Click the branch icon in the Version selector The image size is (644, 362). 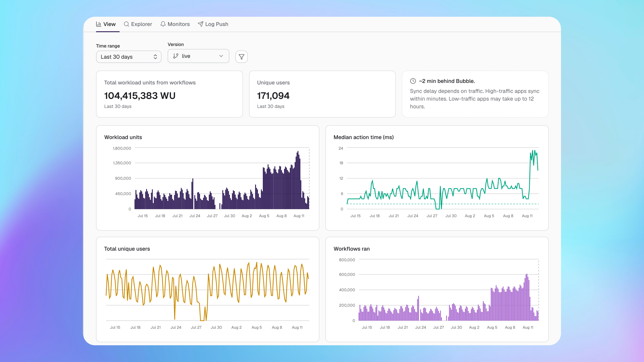pos(176,56)
